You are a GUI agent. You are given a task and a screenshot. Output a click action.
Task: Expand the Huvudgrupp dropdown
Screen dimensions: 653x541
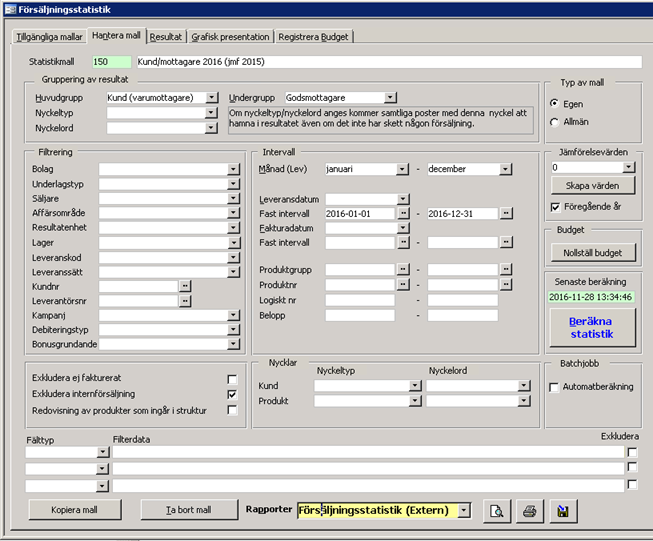point(212,98)
